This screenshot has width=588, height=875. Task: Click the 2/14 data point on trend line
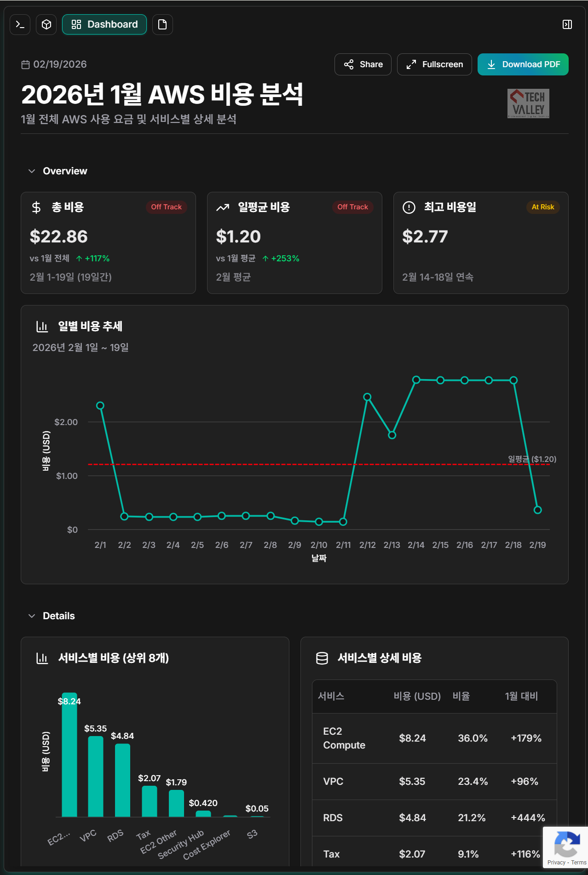click(x=416, y=380)
